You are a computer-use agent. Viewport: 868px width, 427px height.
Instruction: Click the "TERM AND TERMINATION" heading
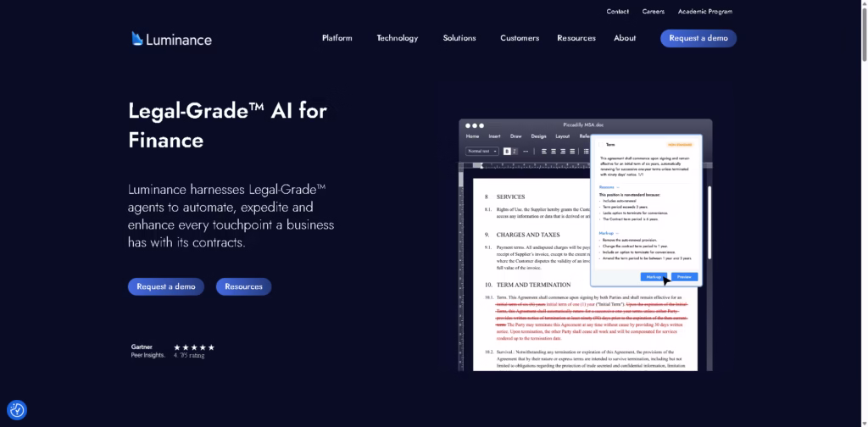tap(534, 285)
